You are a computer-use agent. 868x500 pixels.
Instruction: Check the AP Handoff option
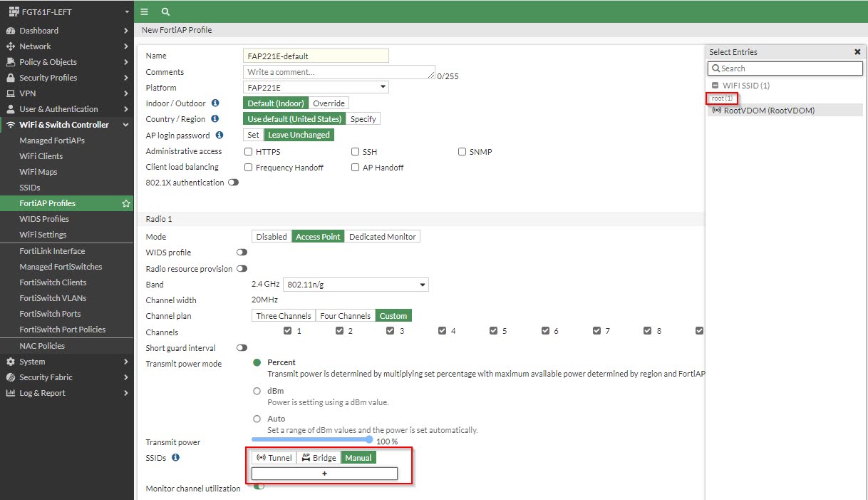355,168
